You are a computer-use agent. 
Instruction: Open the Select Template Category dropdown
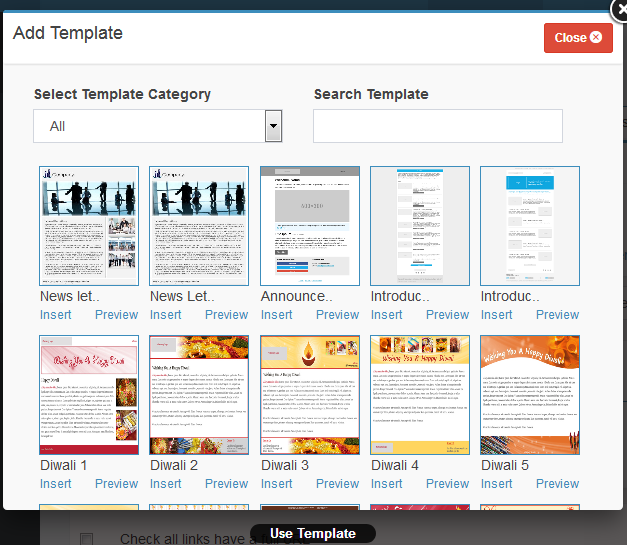(158, 126)
